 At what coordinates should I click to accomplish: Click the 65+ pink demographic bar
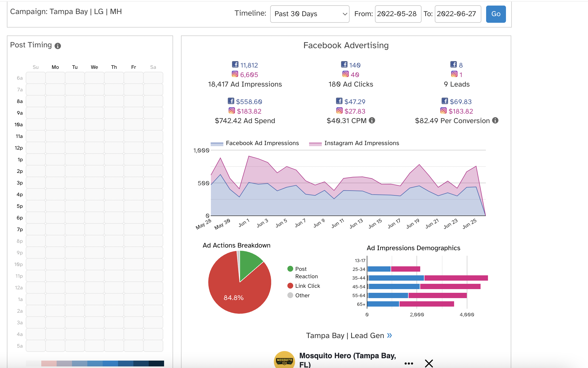pyautogui.click(x=427, y=304)
